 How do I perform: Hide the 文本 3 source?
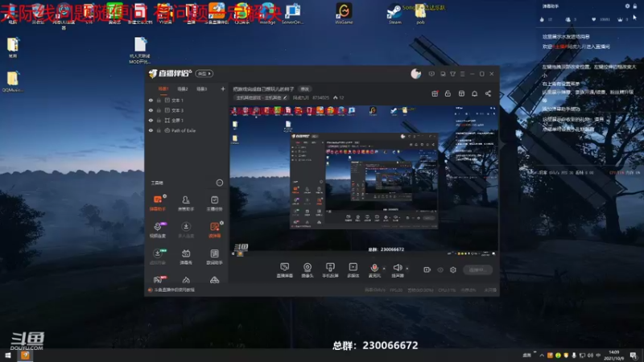point(151,110)
